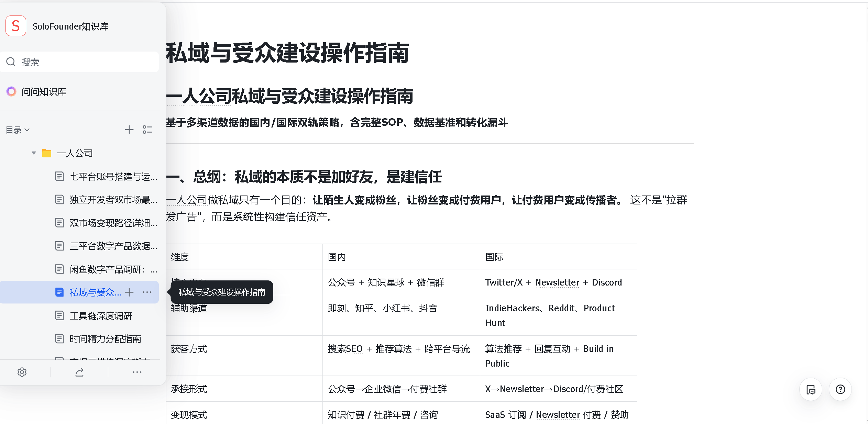
Task: Click the SoloFounder red S logo
Action: 16,26
